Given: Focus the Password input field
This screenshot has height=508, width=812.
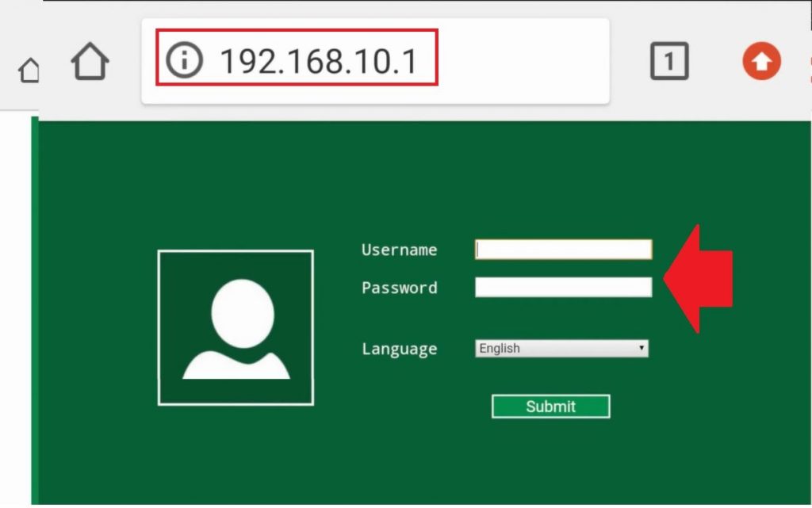Looking at the screenshot, I should tap(562, 287).
